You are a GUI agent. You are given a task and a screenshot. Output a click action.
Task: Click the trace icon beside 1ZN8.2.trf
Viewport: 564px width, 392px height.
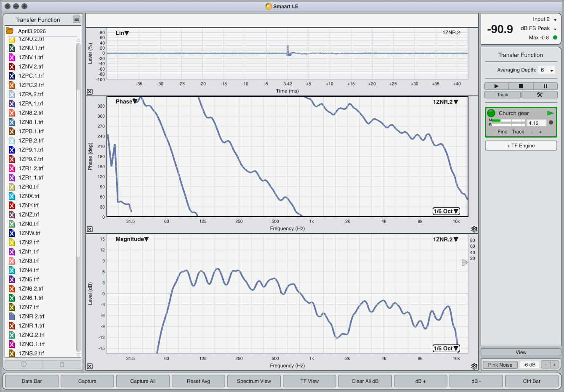[12, 113]
